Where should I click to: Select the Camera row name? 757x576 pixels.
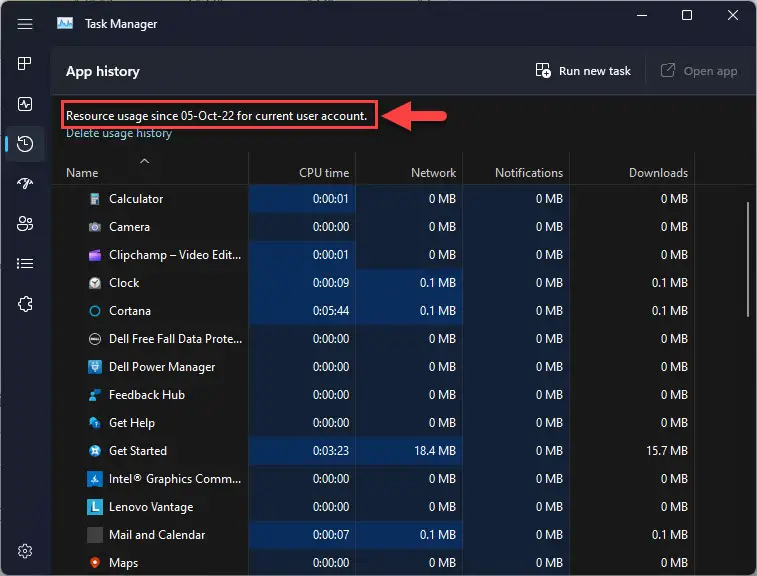[x=129, y=227]
